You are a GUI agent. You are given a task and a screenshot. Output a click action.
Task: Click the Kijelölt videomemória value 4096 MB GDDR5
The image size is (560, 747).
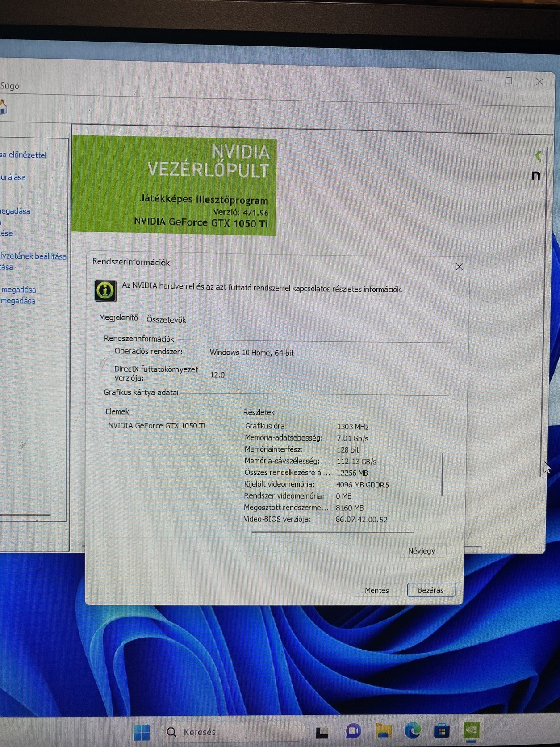[x=362, y=484]
